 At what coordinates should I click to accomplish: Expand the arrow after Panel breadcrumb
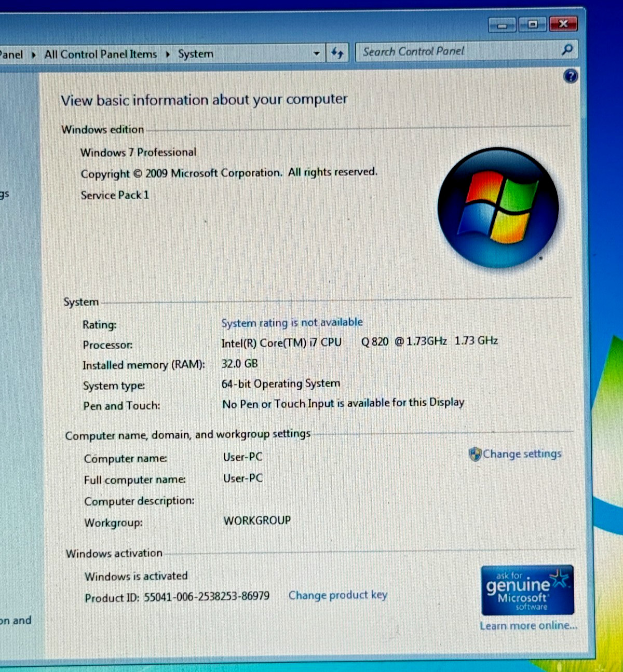(34, 54)
